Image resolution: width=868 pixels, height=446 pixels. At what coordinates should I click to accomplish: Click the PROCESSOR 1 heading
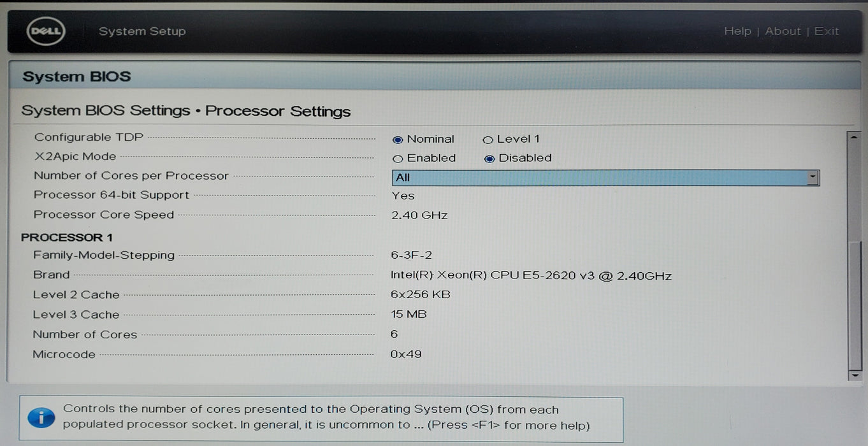pyautogui.click(x=67, y=238)
